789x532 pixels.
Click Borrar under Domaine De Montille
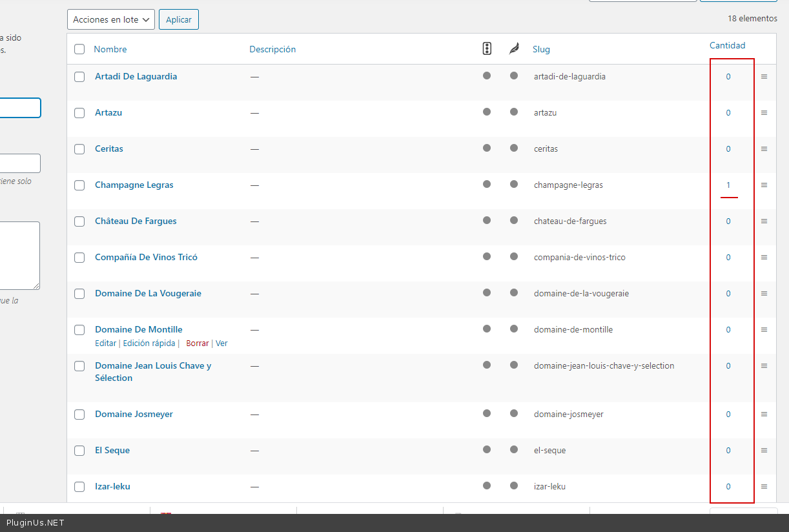[x=197, y=343]
